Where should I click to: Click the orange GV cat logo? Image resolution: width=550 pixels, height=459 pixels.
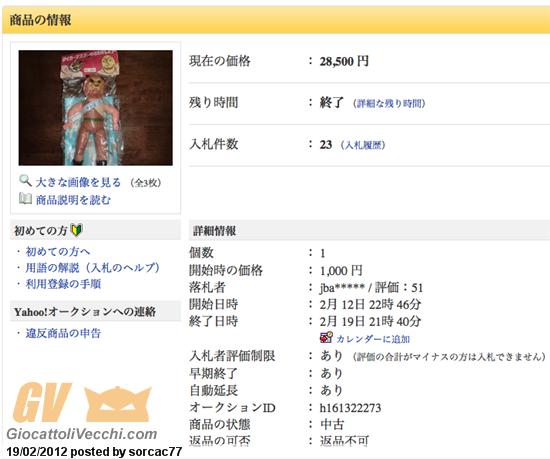click(83, 402)
